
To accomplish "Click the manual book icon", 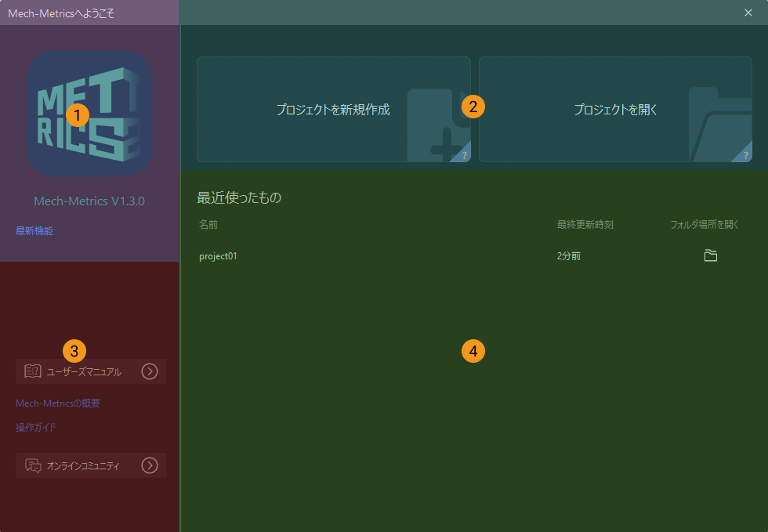I will tap(33, 371).
